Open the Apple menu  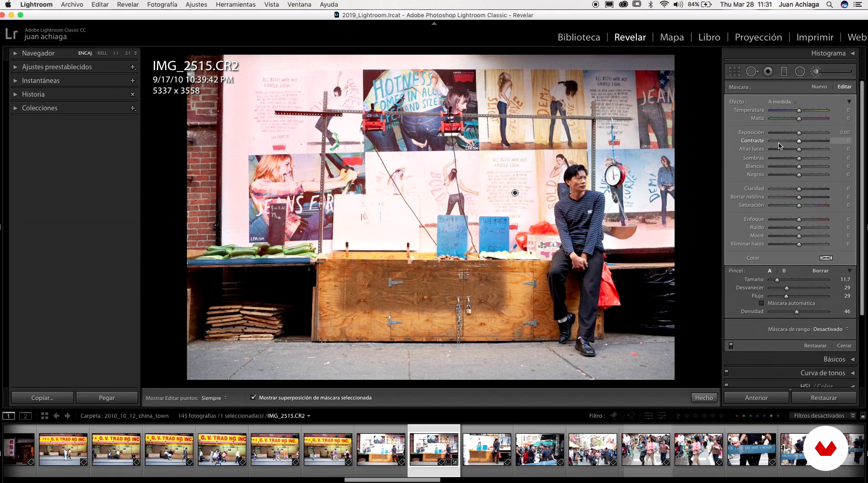tap(8, 5)
